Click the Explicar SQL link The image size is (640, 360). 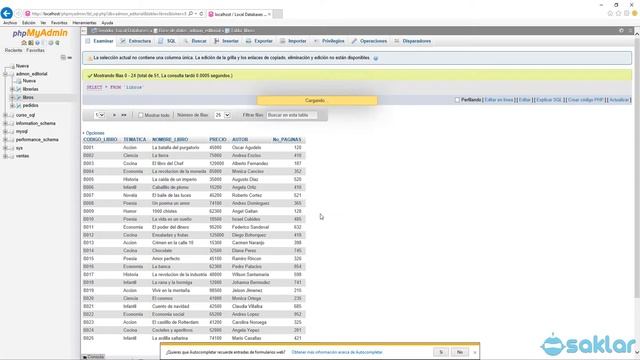pos(549,100)
